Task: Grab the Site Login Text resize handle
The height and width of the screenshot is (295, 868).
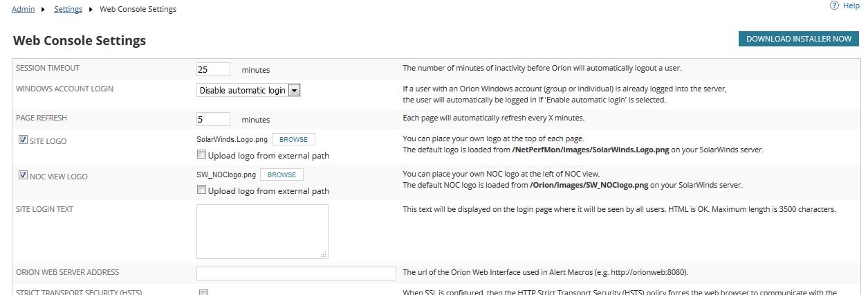Action: coord(323,254)
